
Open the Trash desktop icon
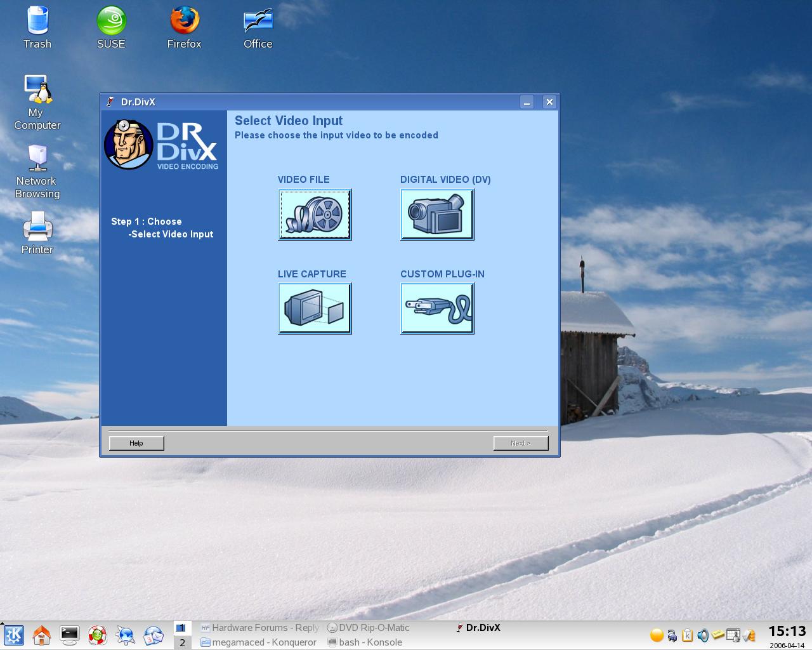[37, 27]
